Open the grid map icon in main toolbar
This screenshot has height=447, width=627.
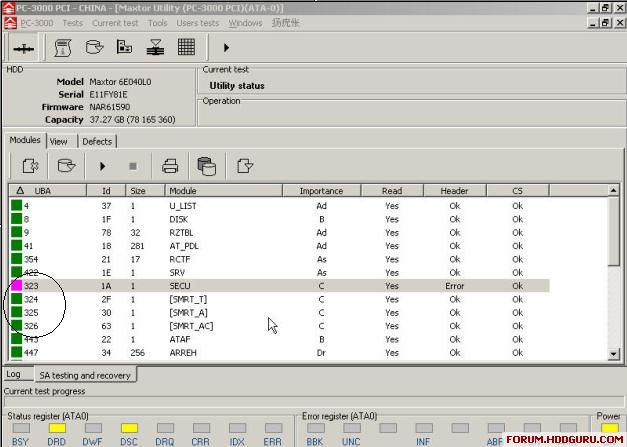186,47
